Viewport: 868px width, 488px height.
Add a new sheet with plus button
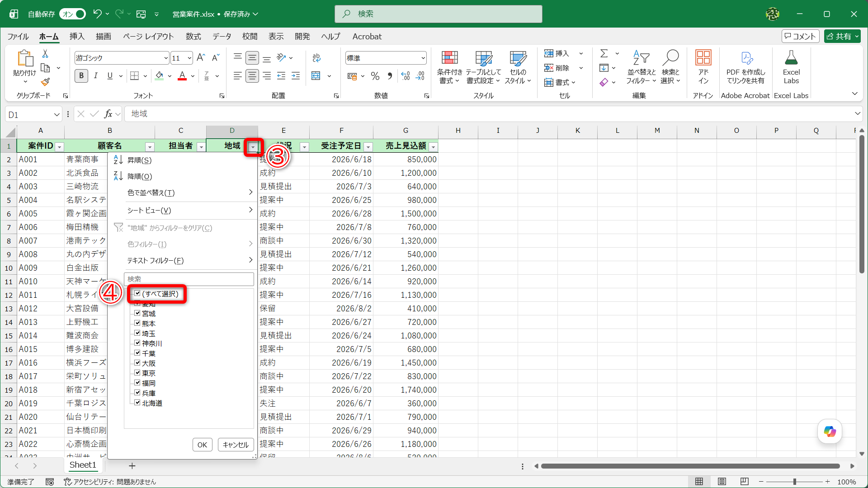[132, 466]
